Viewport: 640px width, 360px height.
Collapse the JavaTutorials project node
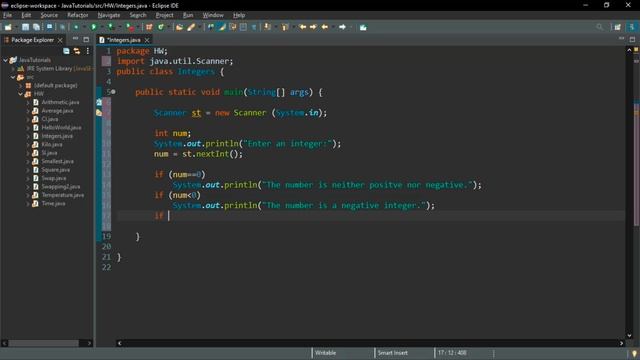pos(6,60)
